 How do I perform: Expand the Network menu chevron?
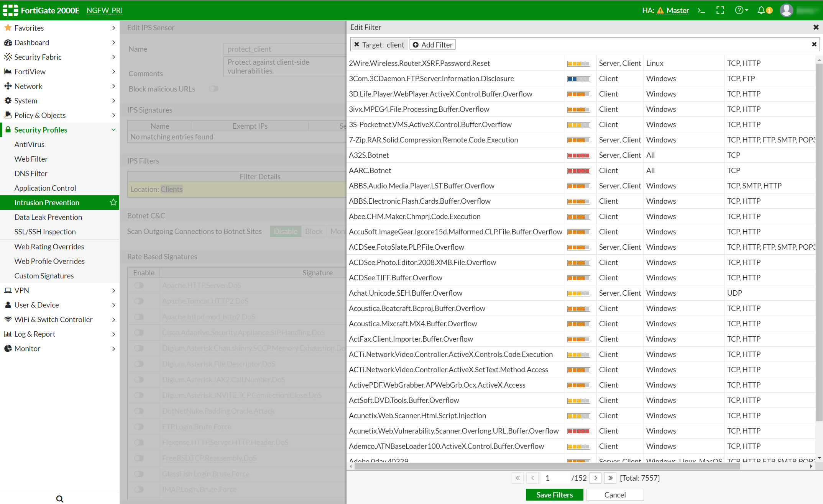(113, 86)
